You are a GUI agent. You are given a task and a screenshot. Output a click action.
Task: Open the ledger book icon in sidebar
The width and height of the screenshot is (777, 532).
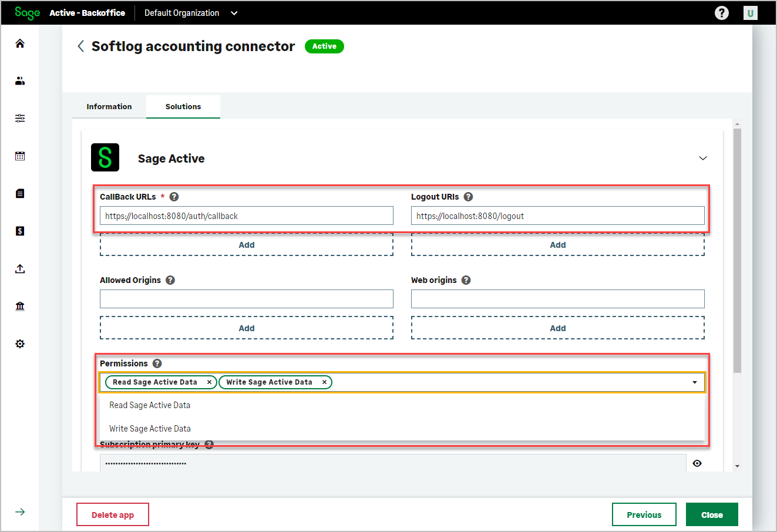[20, 194]
